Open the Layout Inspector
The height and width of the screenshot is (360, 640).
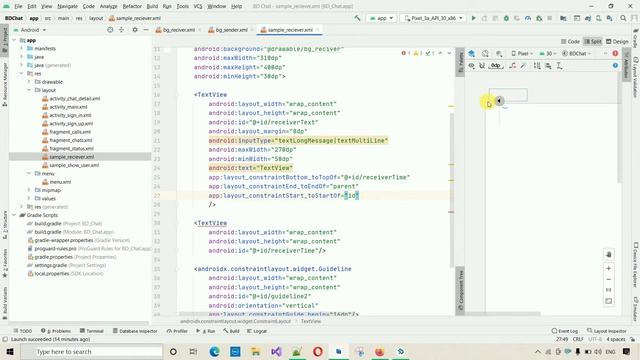coord(607,331)
